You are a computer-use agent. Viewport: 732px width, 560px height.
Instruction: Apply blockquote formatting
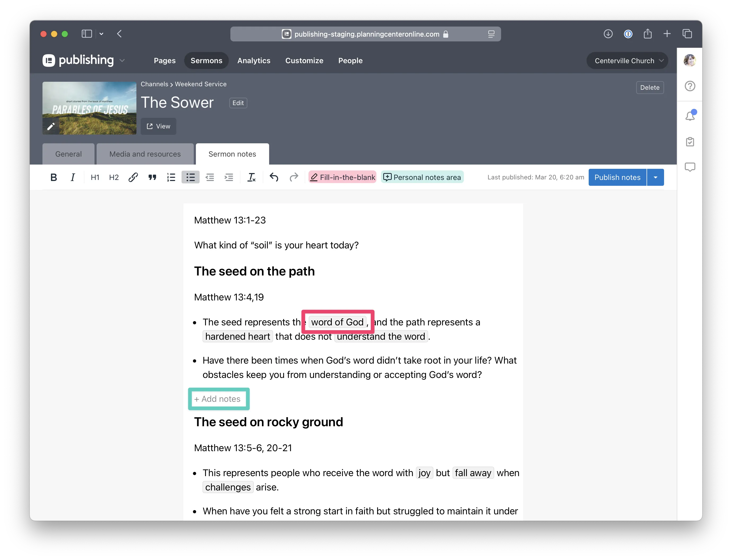pos(152,177)
